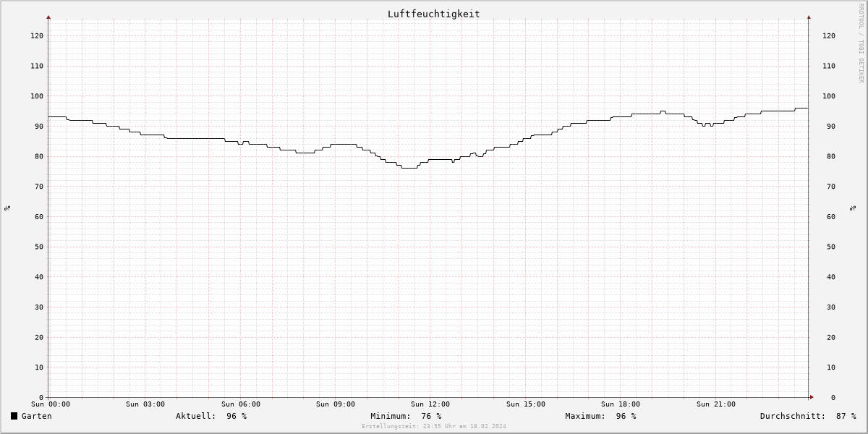Select the 'Minimum: 76 %' value
This screenshot has width=868, height=434.
(406, 416)
